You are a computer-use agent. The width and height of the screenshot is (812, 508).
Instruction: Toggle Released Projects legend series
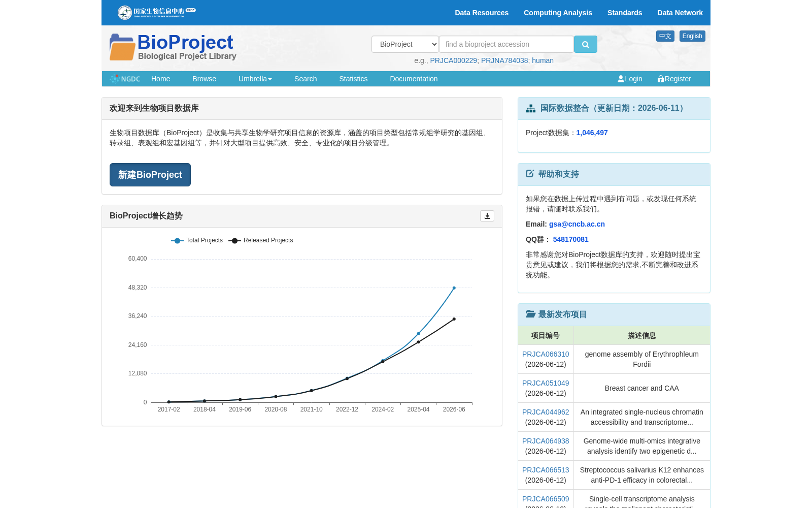[x=261, y=240]
